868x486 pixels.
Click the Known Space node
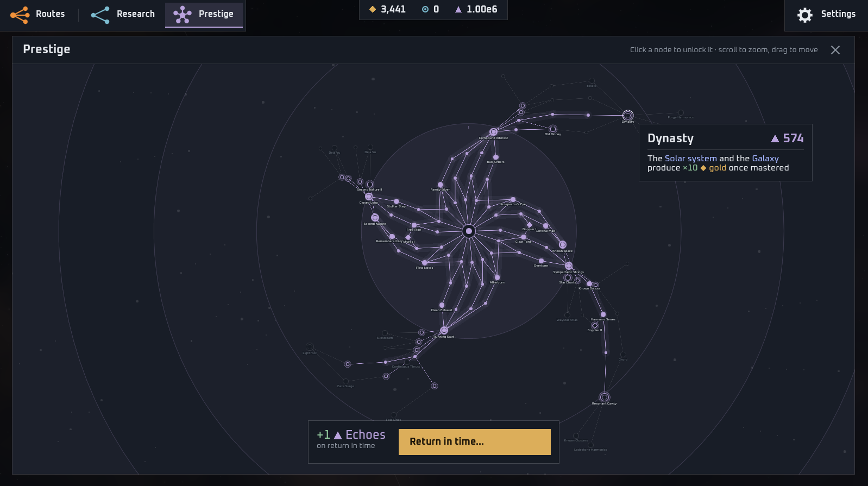click(x=563, y=245)
